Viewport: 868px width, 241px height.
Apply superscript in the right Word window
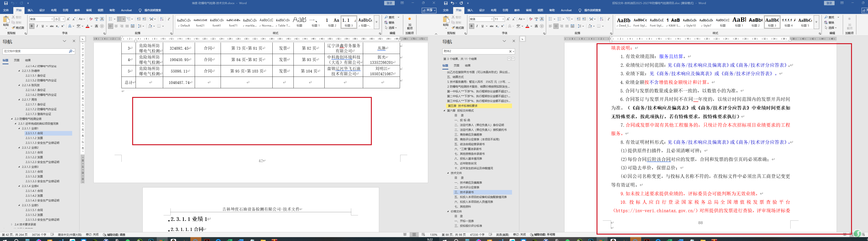click(502, 26)
